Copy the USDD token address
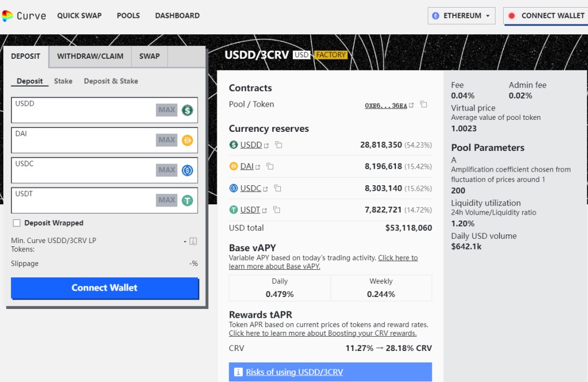This screenshot has width=588, height=382. [x=278, y=145]
